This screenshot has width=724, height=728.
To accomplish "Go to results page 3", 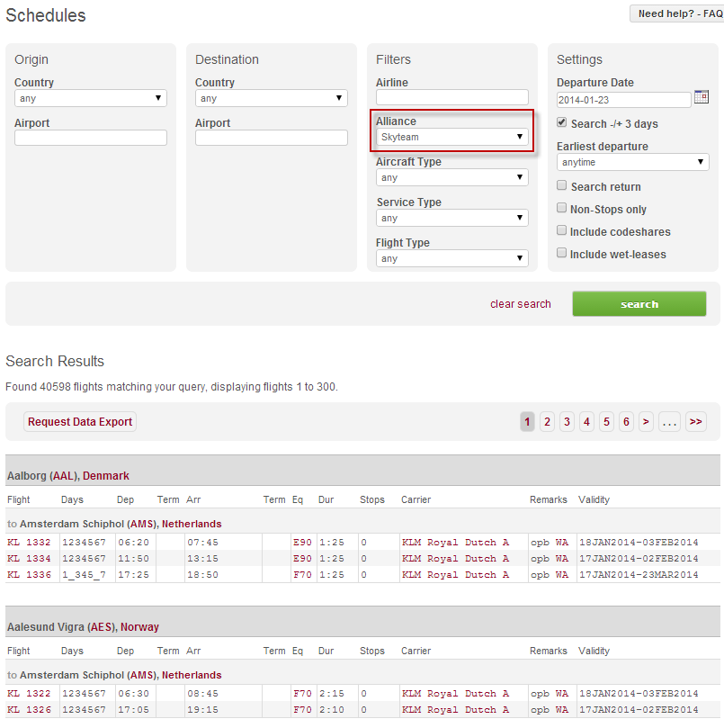I will (x=567, y=422).
